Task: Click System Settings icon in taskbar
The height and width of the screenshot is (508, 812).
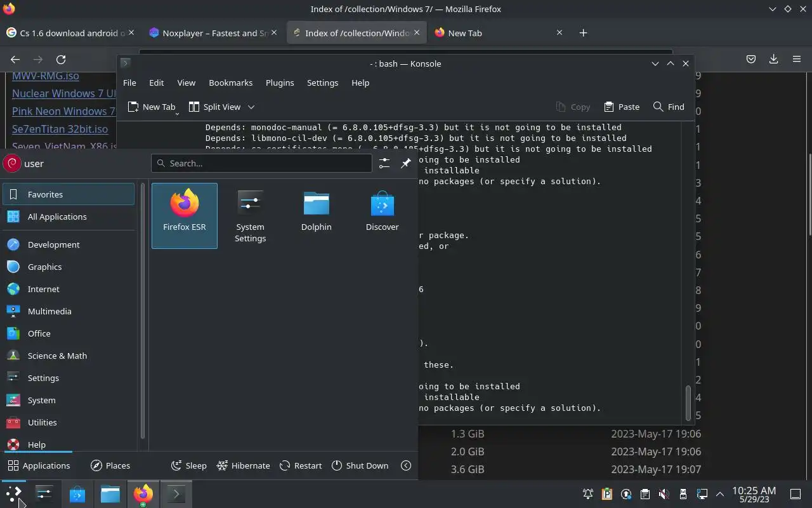Action: 44,493
